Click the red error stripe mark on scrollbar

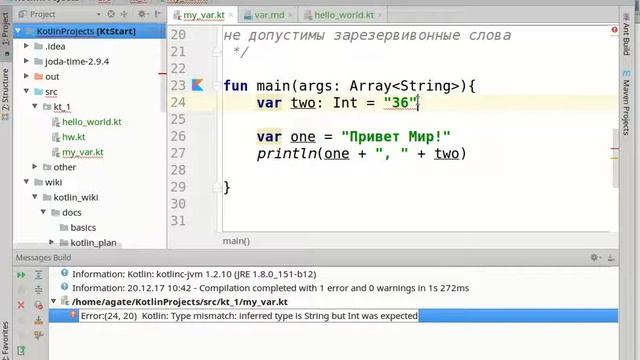pos(614,149)
